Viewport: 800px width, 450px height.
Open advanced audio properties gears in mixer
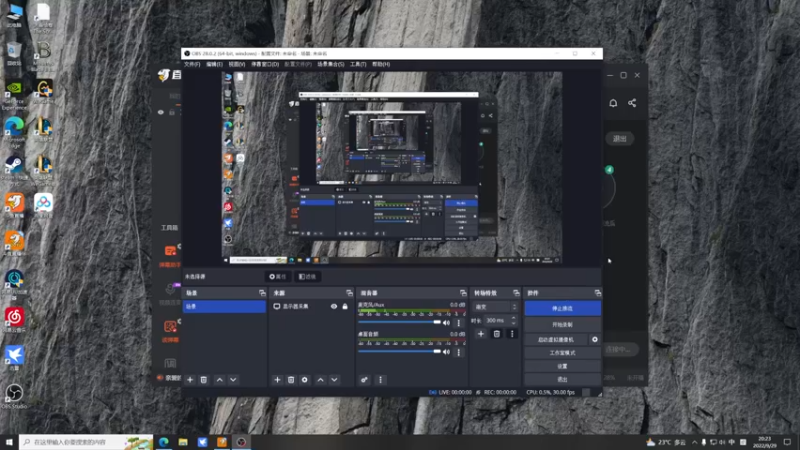tap(364, 380)
